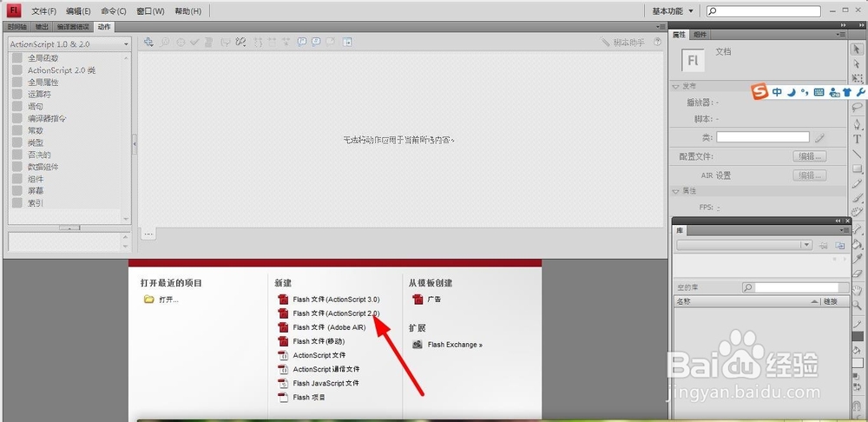Click the insert target path crosshair icon
Viewport: 868px width, 422px height.
[181, 42]
